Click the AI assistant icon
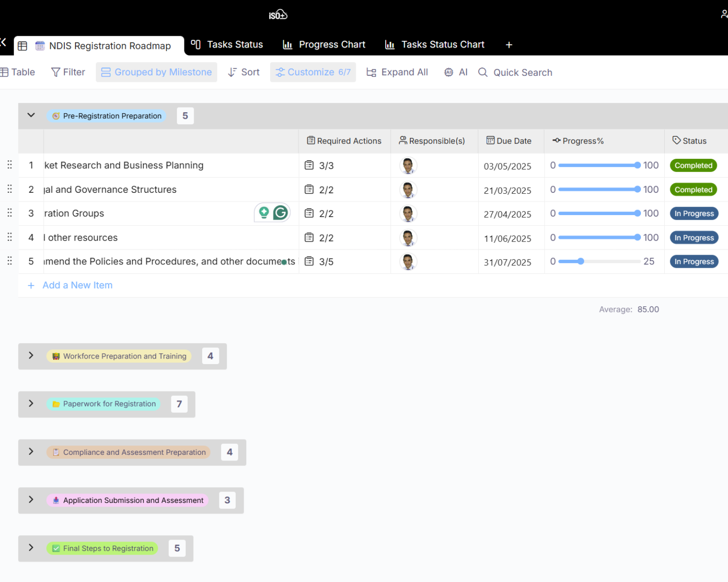 point(449,72)
